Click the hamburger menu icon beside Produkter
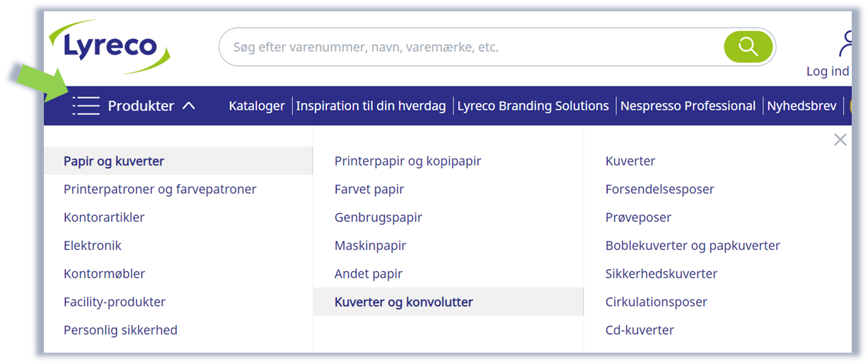Image resolution: width=868 pixels, height=364 pixels. point(86,106)
